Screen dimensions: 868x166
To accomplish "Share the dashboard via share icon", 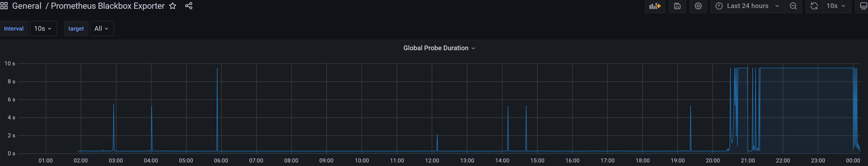I will [189, 6].
